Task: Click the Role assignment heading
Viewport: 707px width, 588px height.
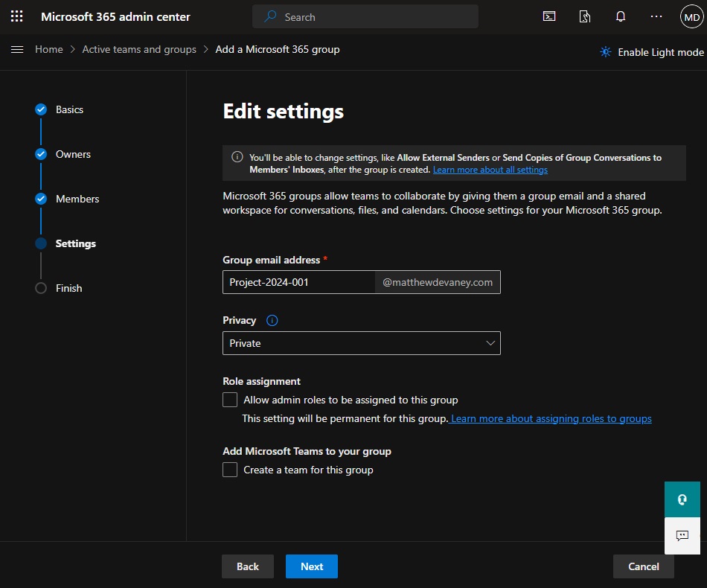Action: coord(261,382)
